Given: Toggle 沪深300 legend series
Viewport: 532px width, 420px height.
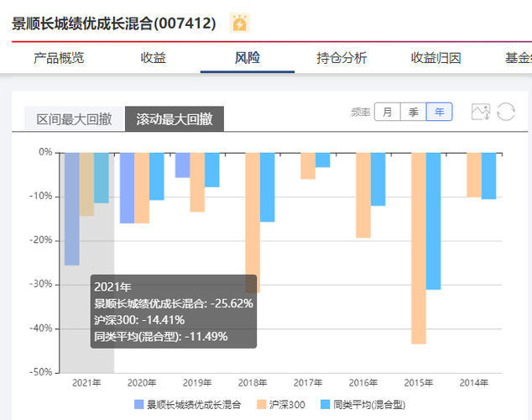Looking at the screenshot, I should point(281,405).
